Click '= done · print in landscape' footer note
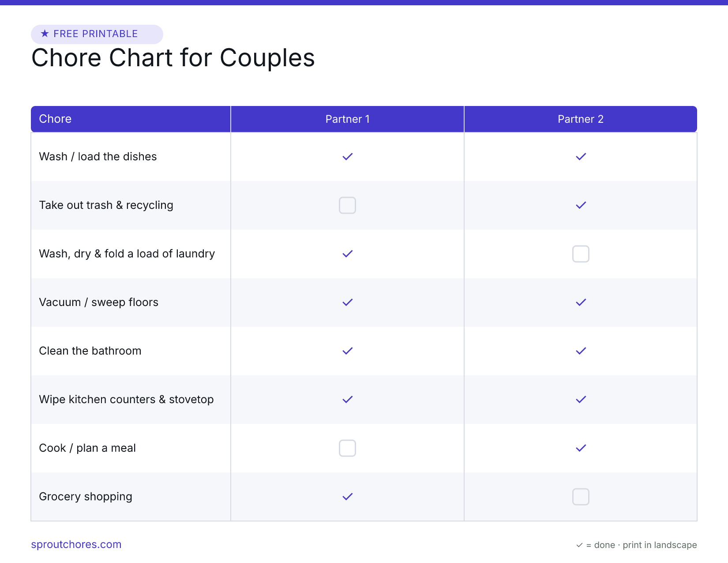728x563 pixels. [x=642, y=545]
